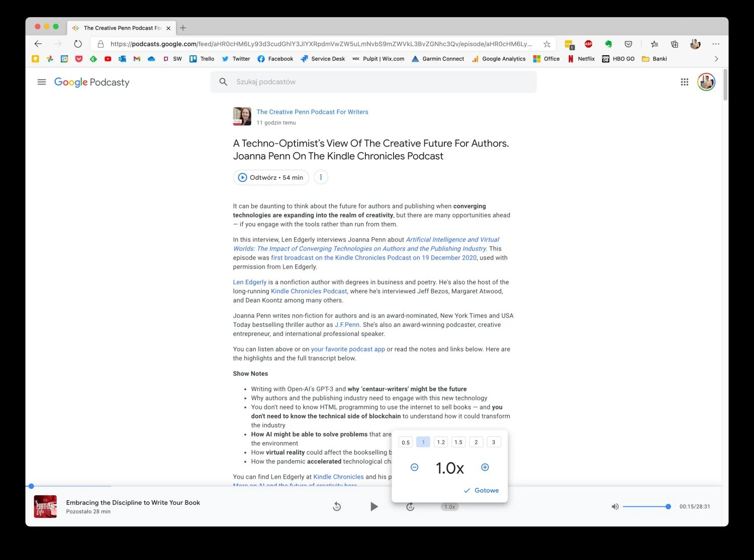This screenshot has height=560, width=754.
Task: Open the Service Desk bookmark
Action: 323,59
